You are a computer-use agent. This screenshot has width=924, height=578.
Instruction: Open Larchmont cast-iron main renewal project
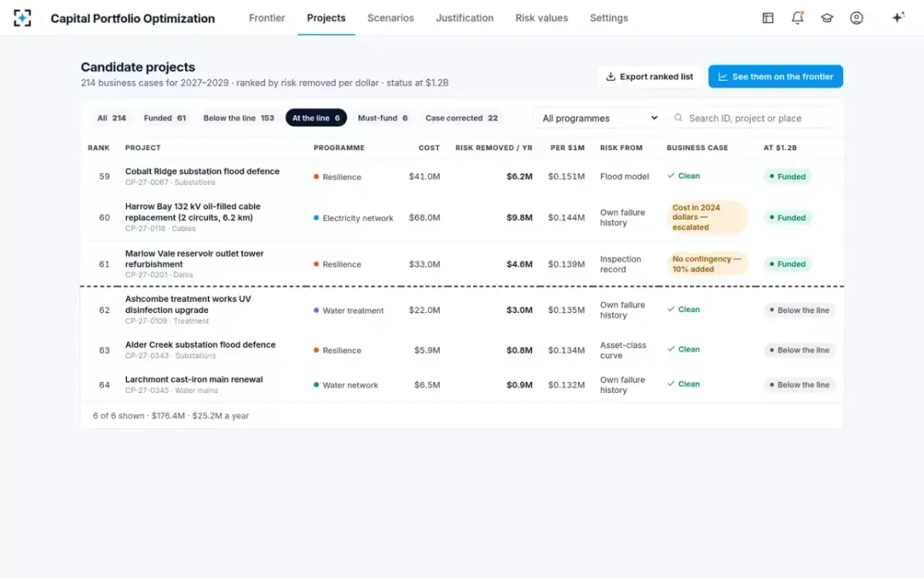pyautogui.click(x=194, y=379)
